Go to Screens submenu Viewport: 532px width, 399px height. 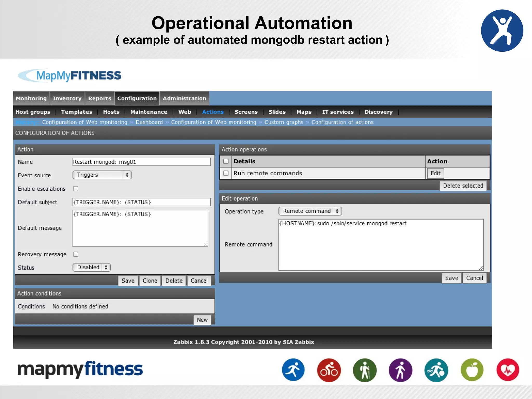point(246,112)
